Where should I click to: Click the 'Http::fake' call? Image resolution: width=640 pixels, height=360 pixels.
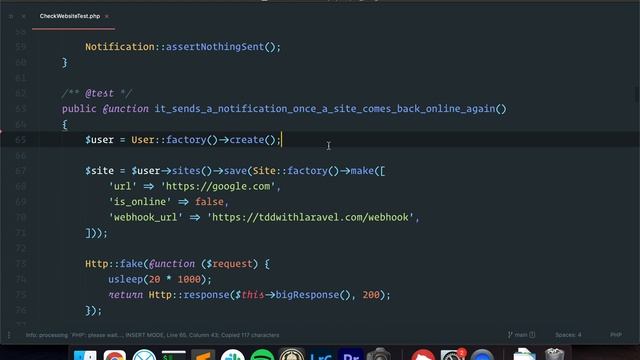coord(114,264)
